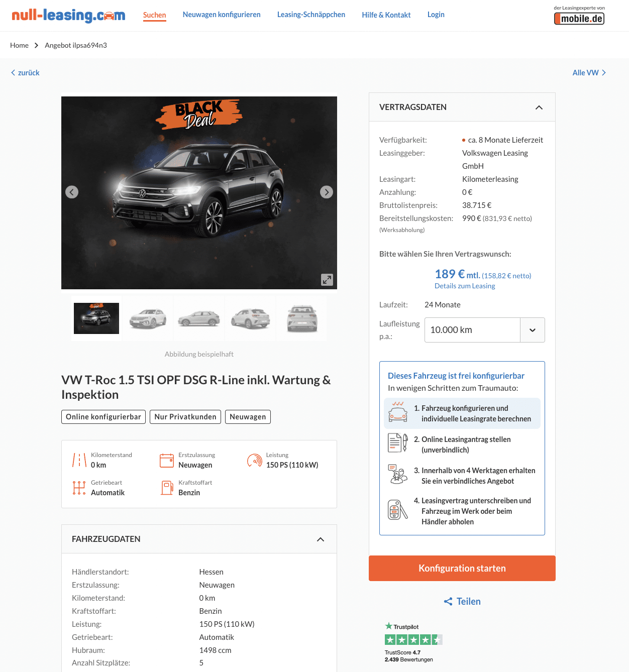The width and height of the screenshot is (629, 672).
Task: Click the main T-Roc car image
Action: [x=199, y=193]
